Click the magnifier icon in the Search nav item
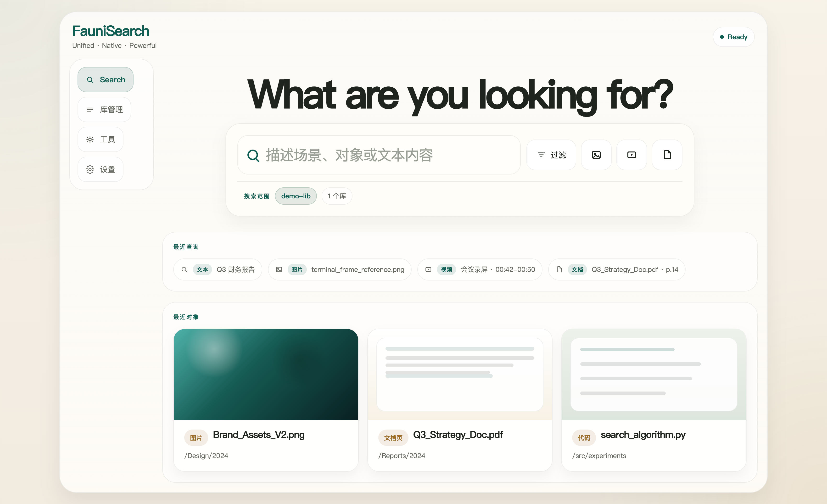 [90, 80]
